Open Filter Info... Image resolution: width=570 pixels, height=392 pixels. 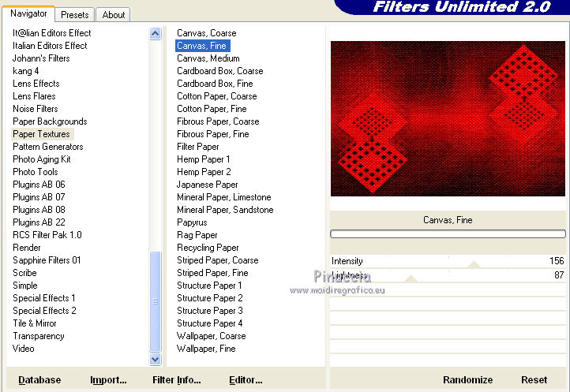point(177,380)
